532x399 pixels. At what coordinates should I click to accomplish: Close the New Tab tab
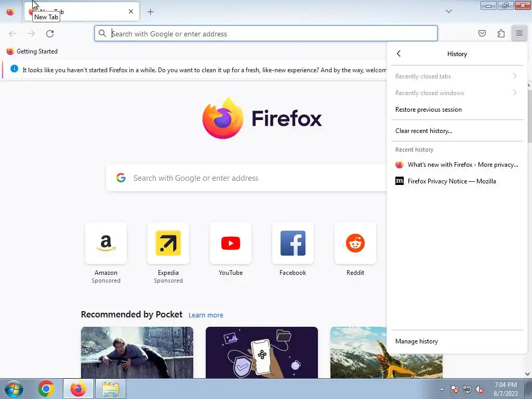point(130,11)
